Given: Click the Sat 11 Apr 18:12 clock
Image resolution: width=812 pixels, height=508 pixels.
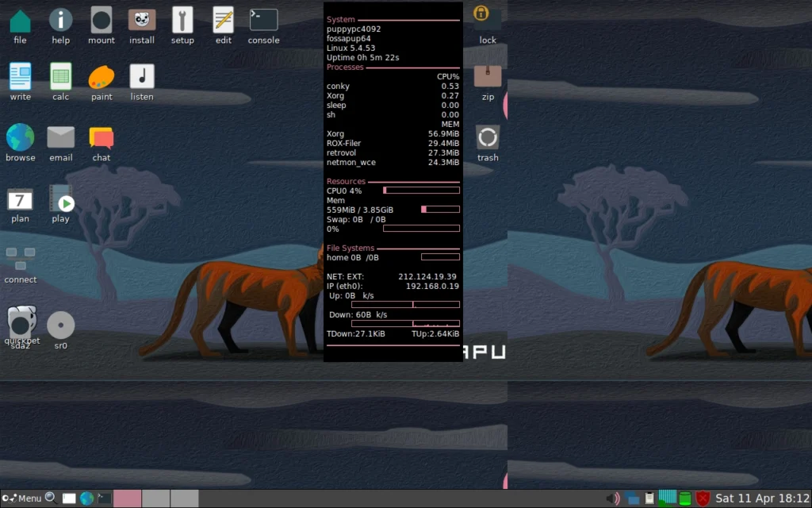Looking at the screenshot, I should 762,498.
